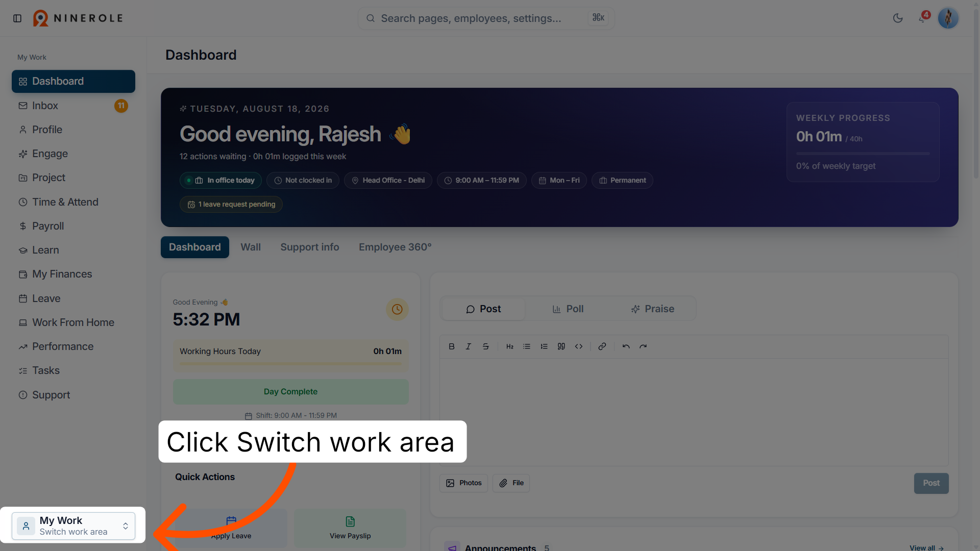Select the Praise composer tab
This screenshot has height=551, width=980.
coord(652,309)
